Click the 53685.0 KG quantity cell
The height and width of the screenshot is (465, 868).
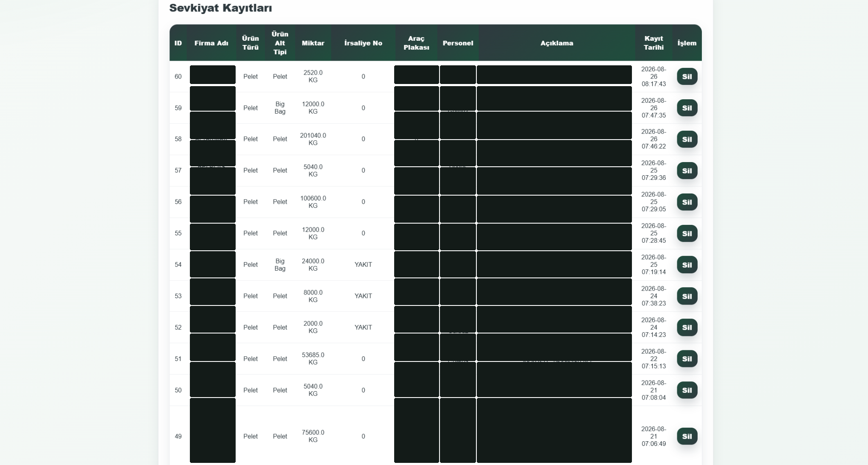click(313, 359)
